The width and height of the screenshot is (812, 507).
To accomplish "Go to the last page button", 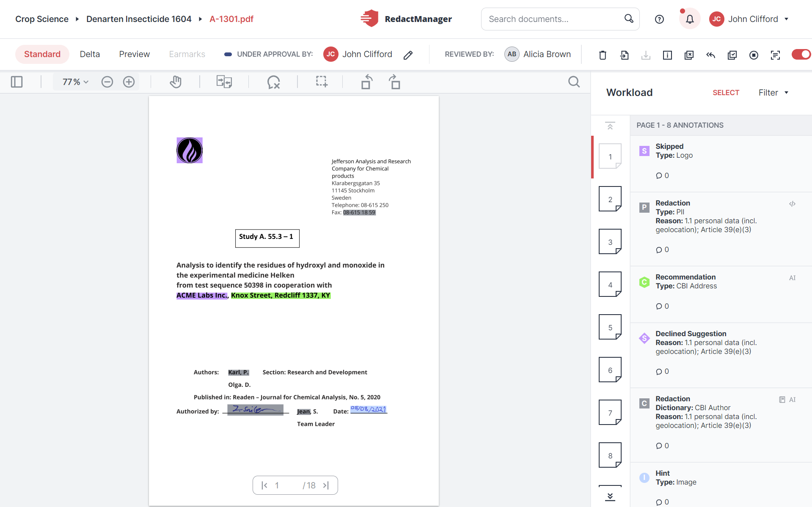I will [x=326, y=485].
